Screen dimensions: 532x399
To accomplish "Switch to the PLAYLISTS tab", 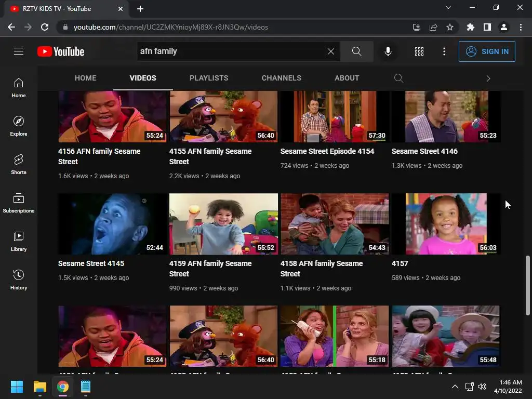I will pos(209,78).
